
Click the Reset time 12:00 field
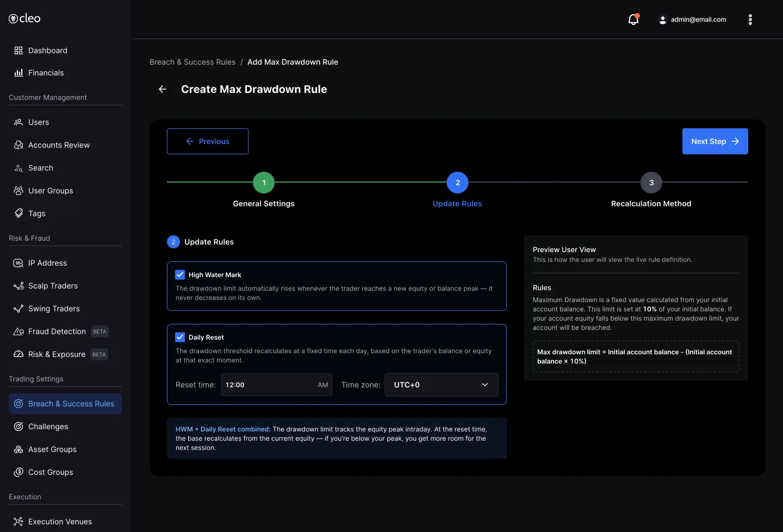click(x=276, y=385)
